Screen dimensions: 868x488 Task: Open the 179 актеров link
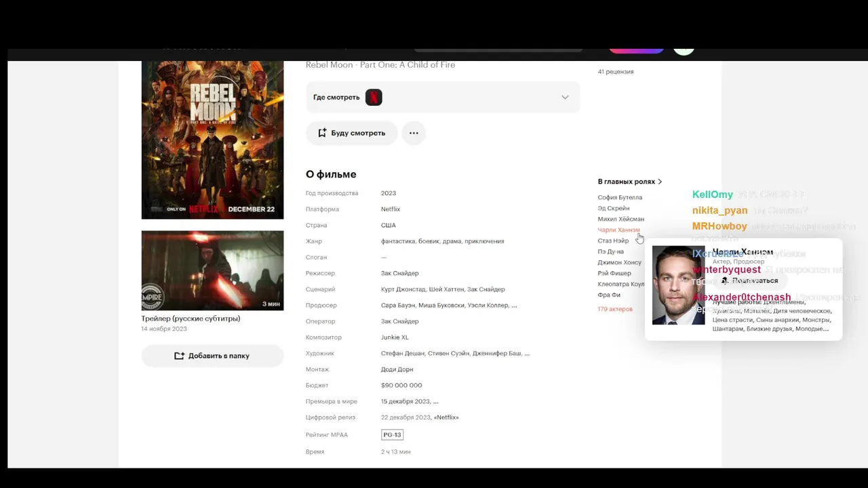tap(615, 309)
